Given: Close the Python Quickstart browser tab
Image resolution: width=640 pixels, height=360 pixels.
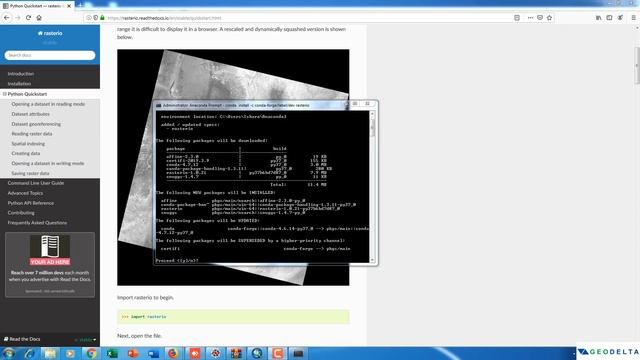Looking at the screenshot, I should point(69,6).
